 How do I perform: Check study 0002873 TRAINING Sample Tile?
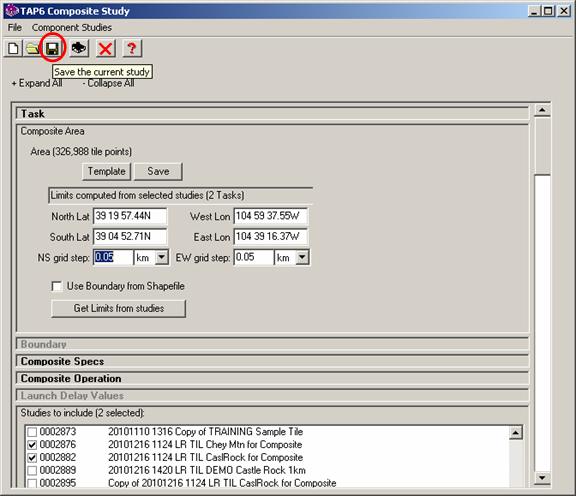[32, 432]
